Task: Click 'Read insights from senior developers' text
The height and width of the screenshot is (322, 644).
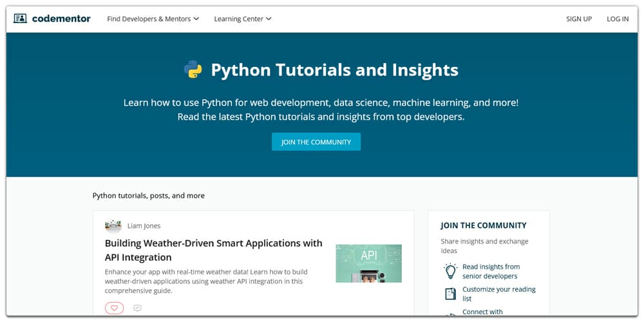Action: (491, 272)
